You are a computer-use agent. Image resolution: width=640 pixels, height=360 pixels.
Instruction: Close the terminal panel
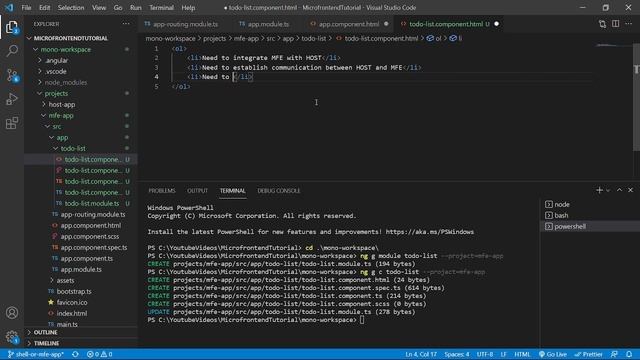630,190
